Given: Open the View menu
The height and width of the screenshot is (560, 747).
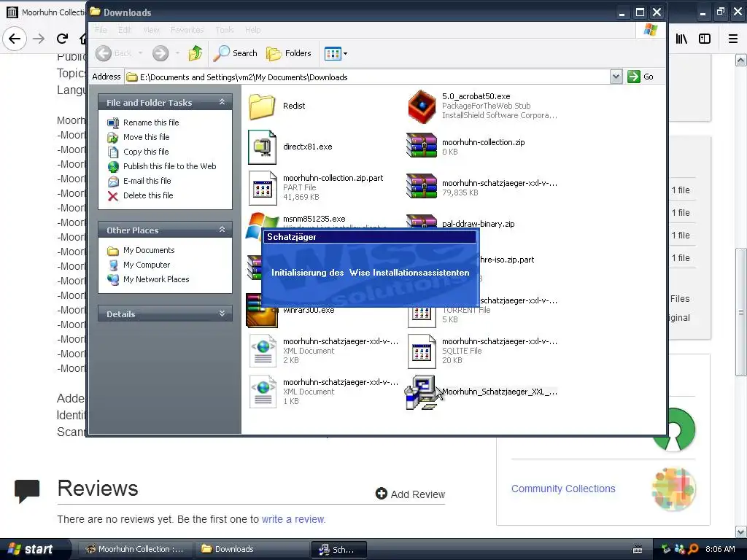Looking at the screenshot, I should (x=152, y=30).
